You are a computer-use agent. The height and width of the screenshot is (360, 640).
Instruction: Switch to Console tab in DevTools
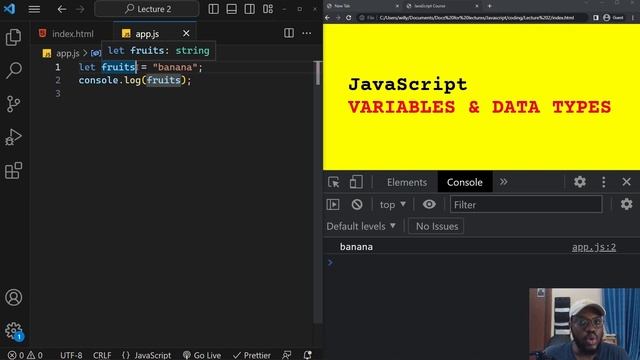[464, 182]
